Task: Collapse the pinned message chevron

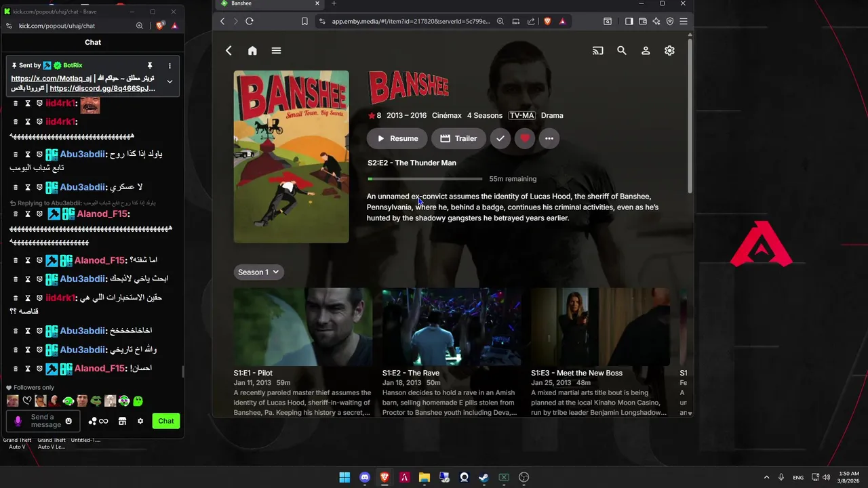Action: point(170,81)
